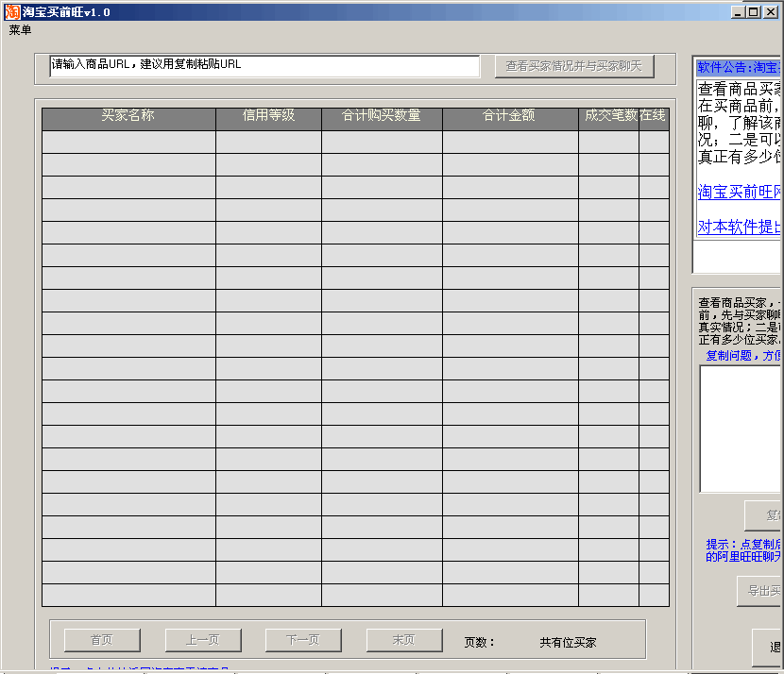This screenshot has height=674, width=784.
Task: Click the Taobao app icon in title bar
Action: point(12,12)
